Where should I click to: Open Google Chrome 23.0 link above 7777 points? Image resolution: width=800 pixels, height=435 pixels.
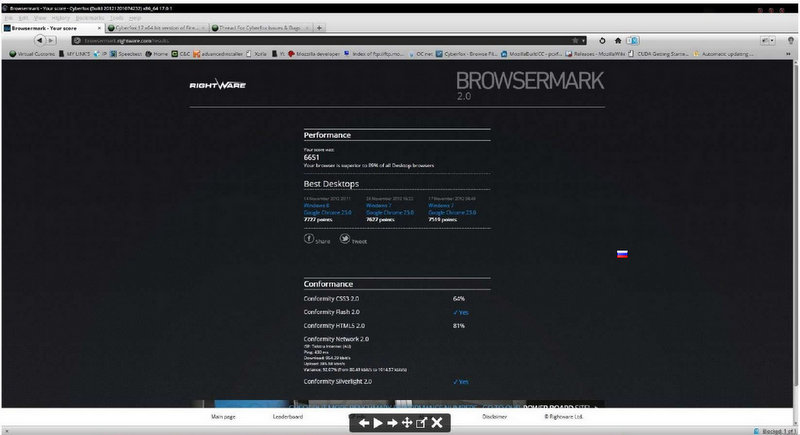tap(328, 213)
